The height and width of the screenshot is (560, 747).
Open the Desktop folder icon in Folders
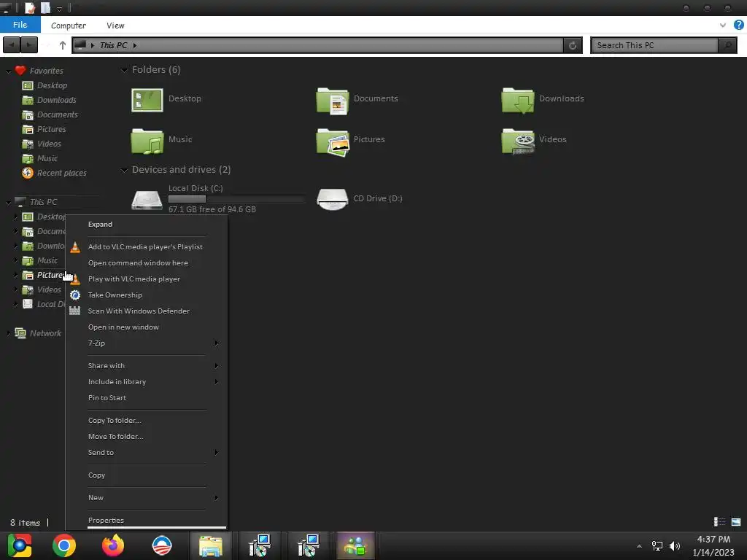tap(147, 100)
